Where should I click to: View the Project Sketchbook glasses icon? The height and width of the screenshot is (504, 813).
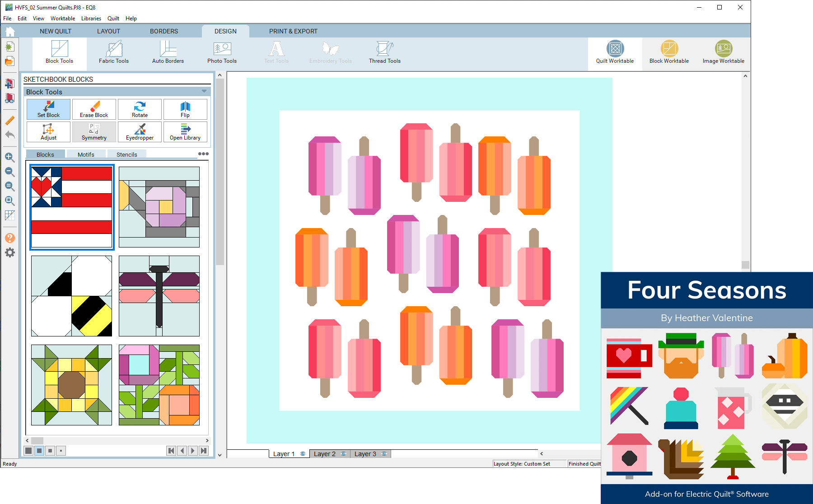tap(9, 98)
